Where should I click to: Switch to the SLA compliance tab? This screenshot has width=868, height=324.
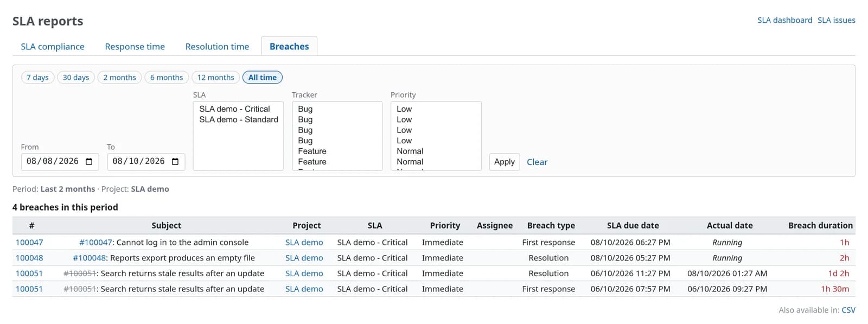tap(53, 47)
